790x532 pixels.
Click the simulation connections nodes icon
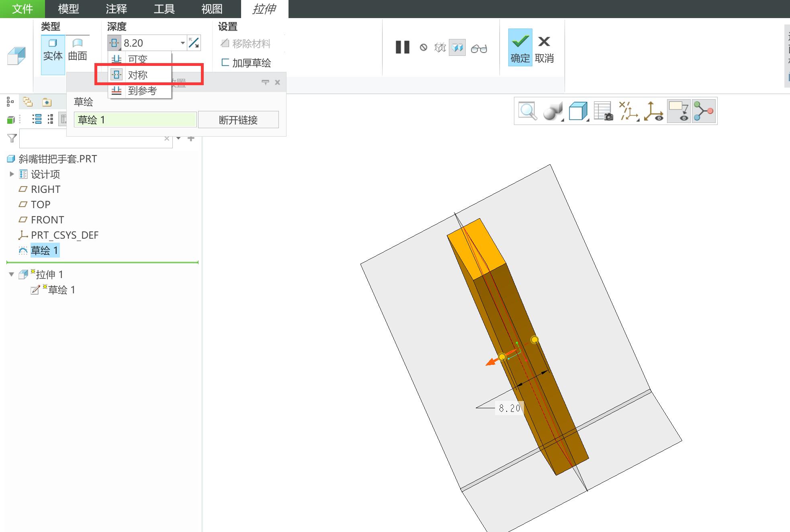[704, 111]
